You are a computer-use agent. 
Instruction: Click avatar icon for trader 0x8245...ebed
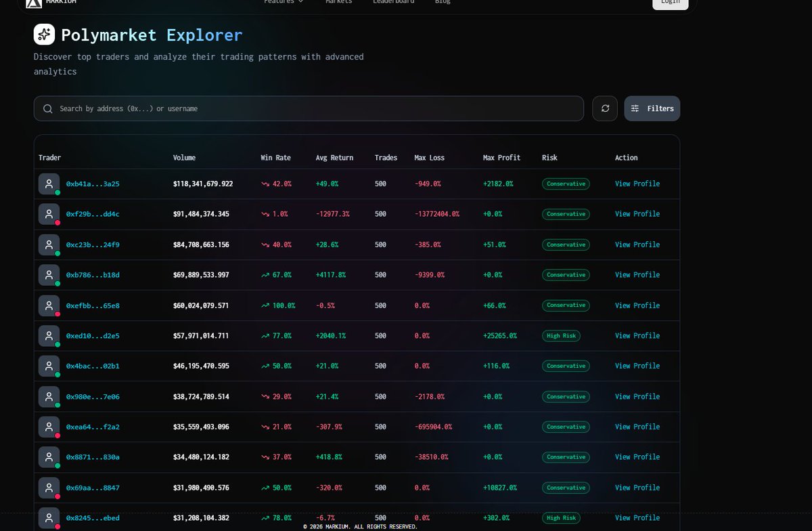[49, 518]
